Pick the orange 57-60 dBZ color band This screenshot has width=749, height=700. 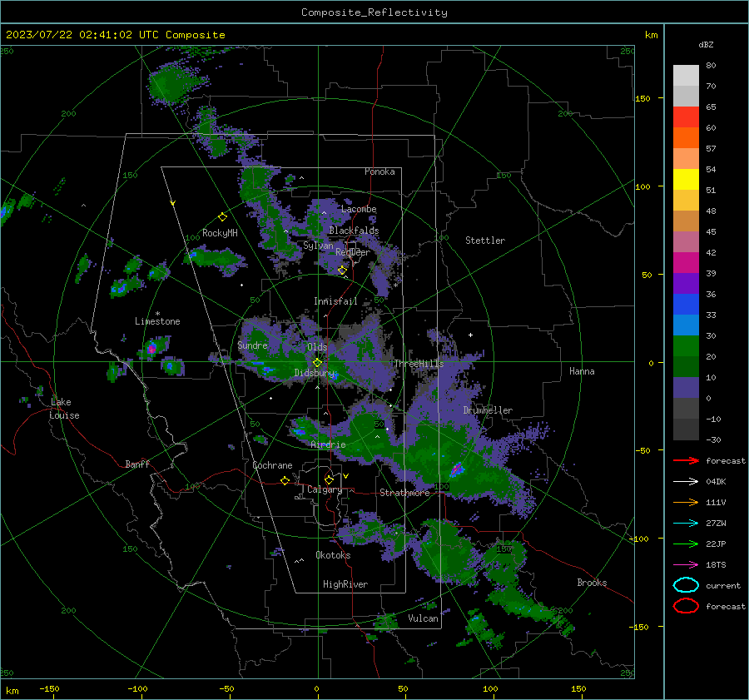[686, 138]
